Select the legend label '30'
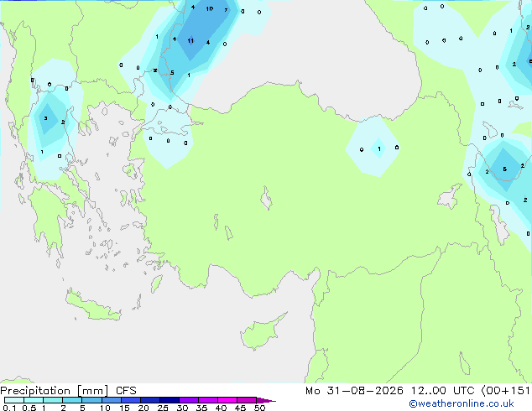This screenshot has height=411, width=532. pos(182,408)
